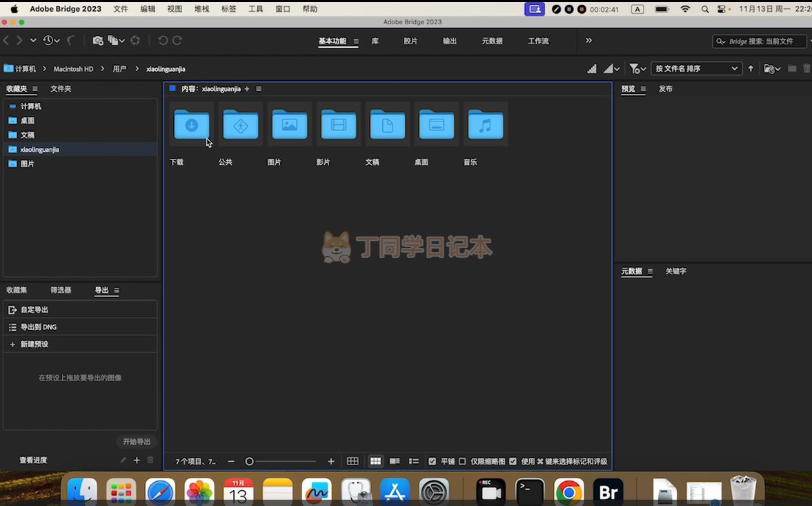
Task: Switch to the details view icon
Action: [395, 461]
